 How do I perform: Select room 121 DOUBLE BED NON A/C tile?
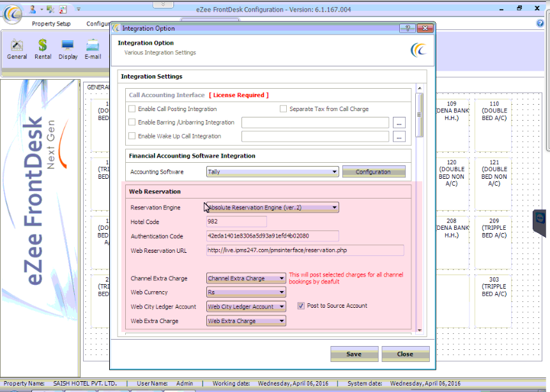coord(494,184)
